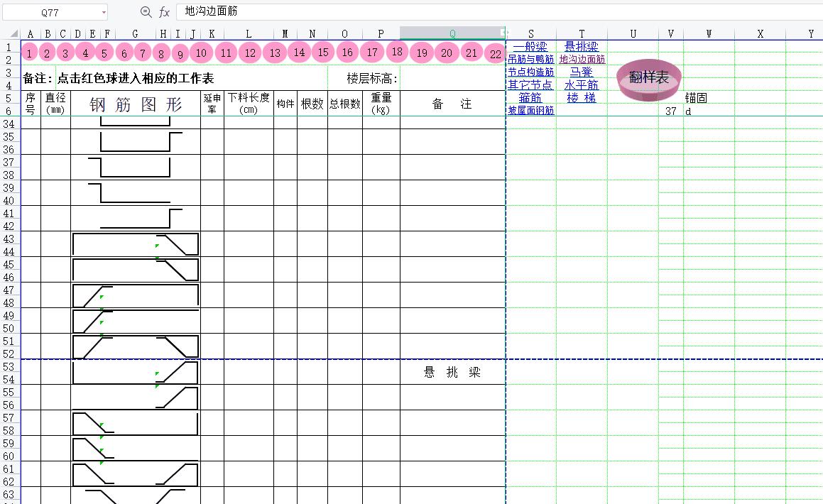Click the zoom magnifier icon beside fx

[146, 12]
